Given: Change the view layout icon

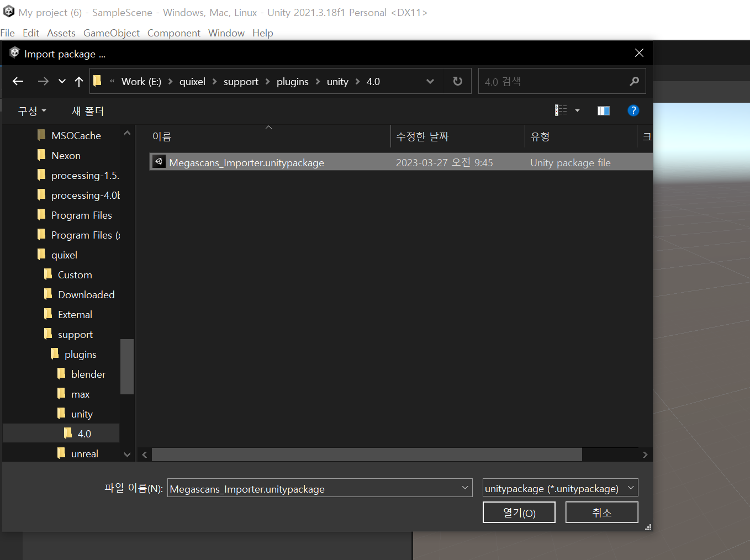Looking at the screenshot, I should (x=561, y=110).
